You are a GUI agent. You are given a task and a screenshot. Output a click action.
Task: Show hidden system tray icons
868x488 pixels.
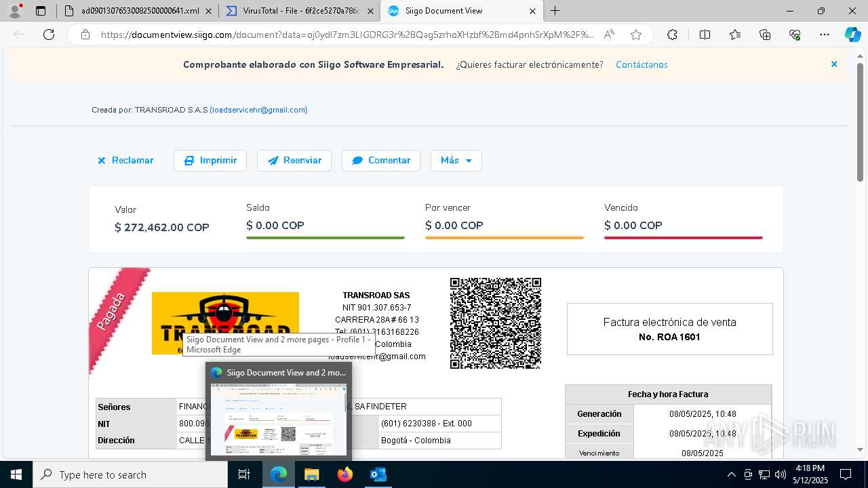731,474
